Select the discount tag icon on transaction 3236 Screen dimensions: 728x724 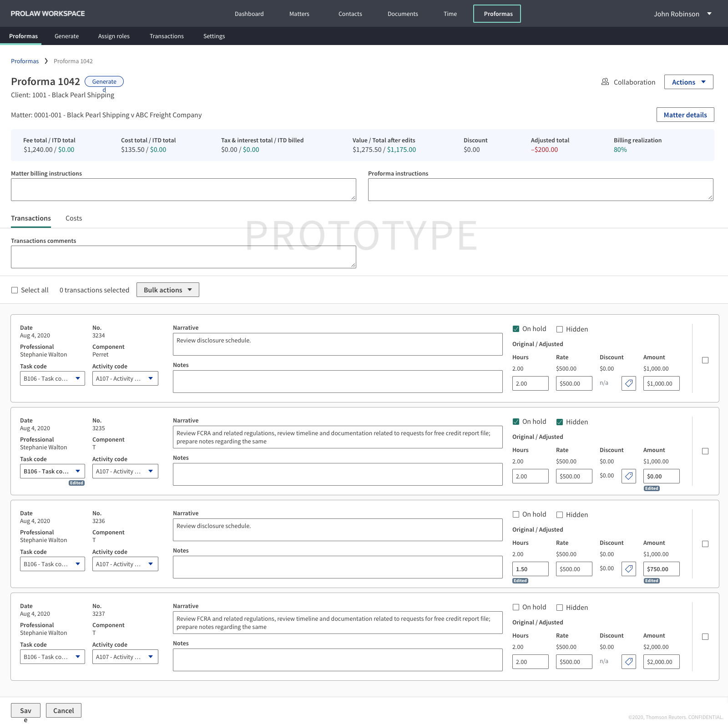629,569
